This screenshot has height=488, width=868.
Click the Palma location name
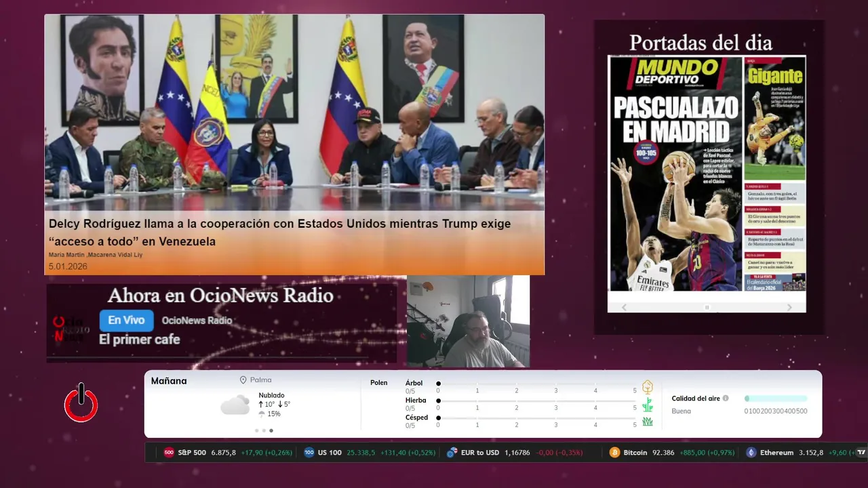[260, 380]
